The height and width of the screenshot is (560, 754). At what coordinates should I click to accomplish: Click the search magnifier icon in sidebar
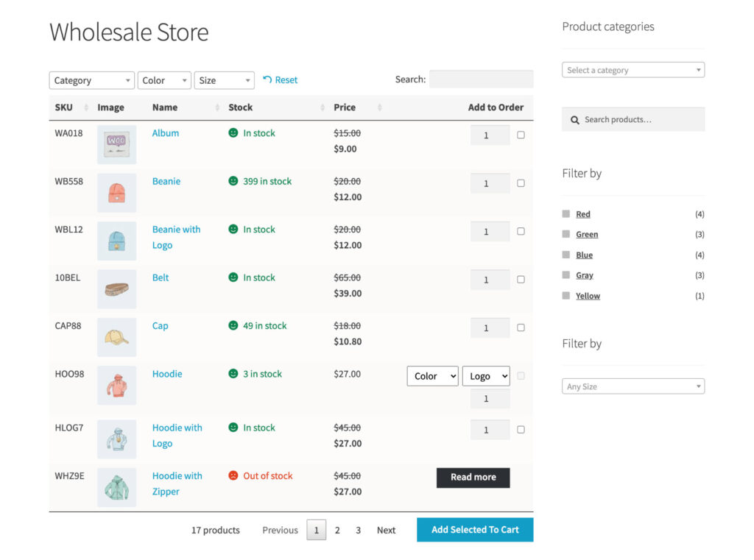[x=575, y=119]
